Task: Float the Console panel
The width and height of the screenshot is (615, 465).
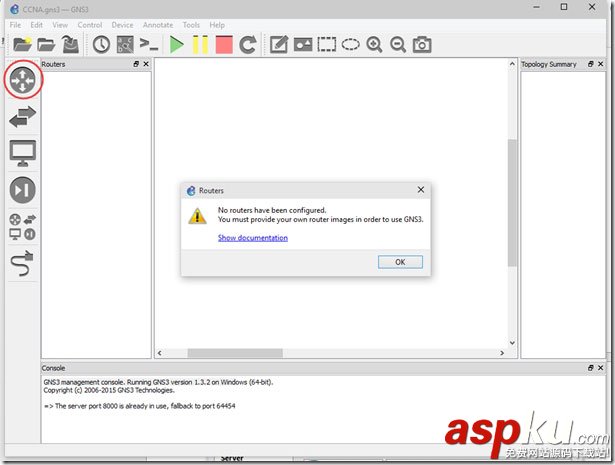Action: coord(590,368)
